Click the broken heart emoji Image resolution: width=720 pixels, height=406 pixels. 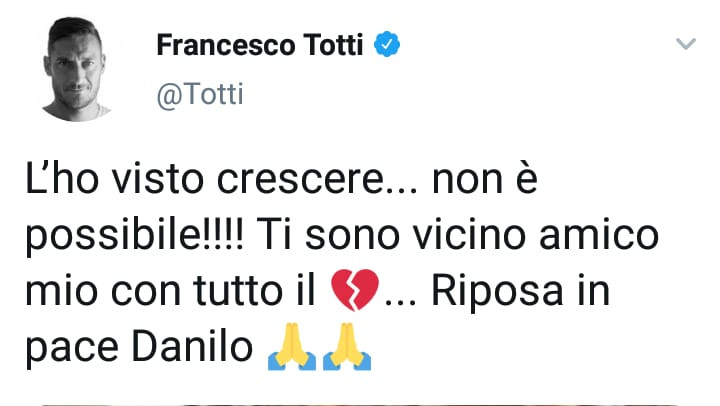coord(353,293)
